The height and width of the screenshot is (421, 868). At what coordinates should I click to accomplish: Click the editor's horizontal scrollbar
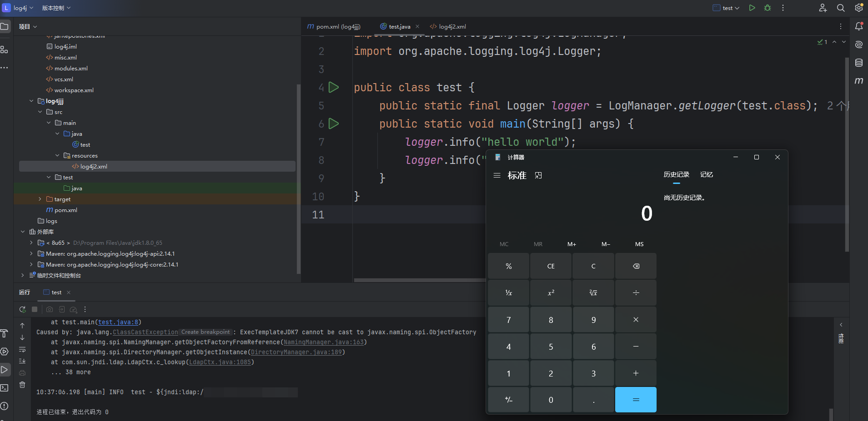tap(418, 280)
